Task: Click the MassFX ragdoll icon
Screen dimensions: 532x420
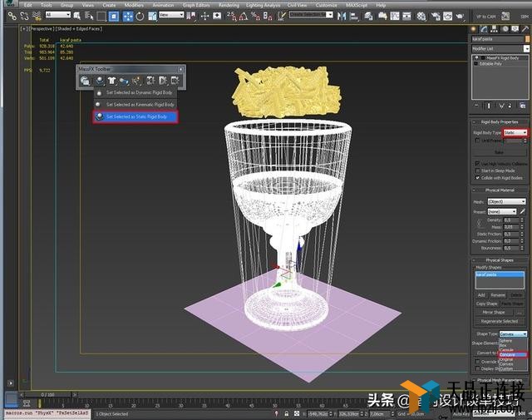Action: click(x=136, y=81)
